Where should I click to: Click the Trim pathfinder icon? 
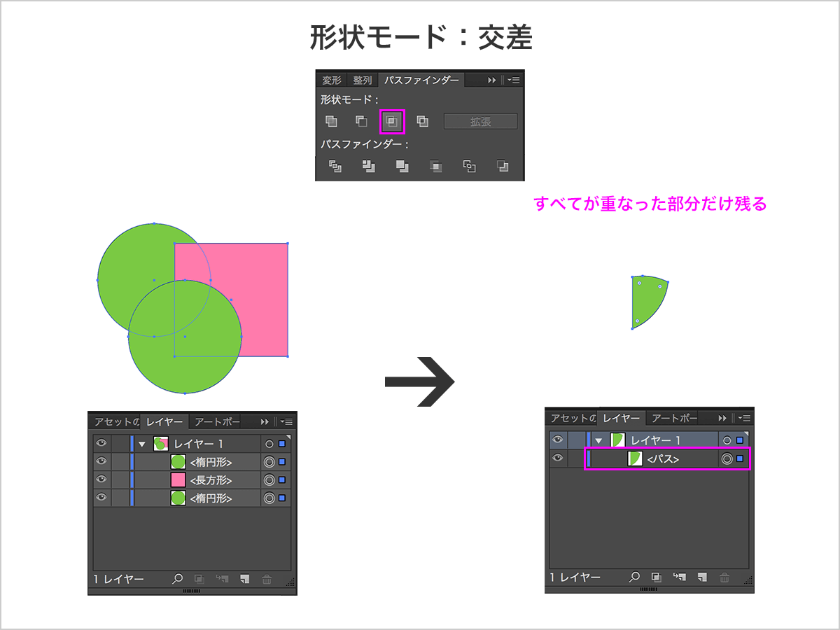(x=367, y=167)
